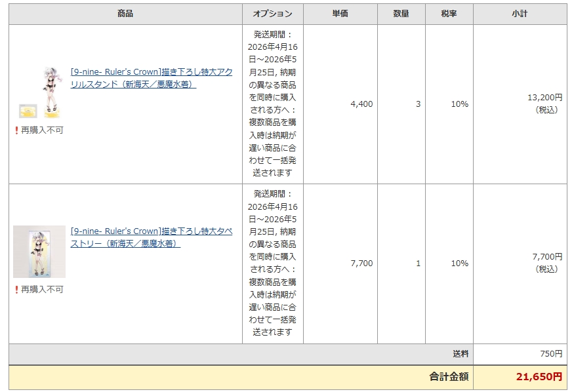Click the tapestry's quantity 1 cell
The image size is (574, 392).
click(418, 264)
